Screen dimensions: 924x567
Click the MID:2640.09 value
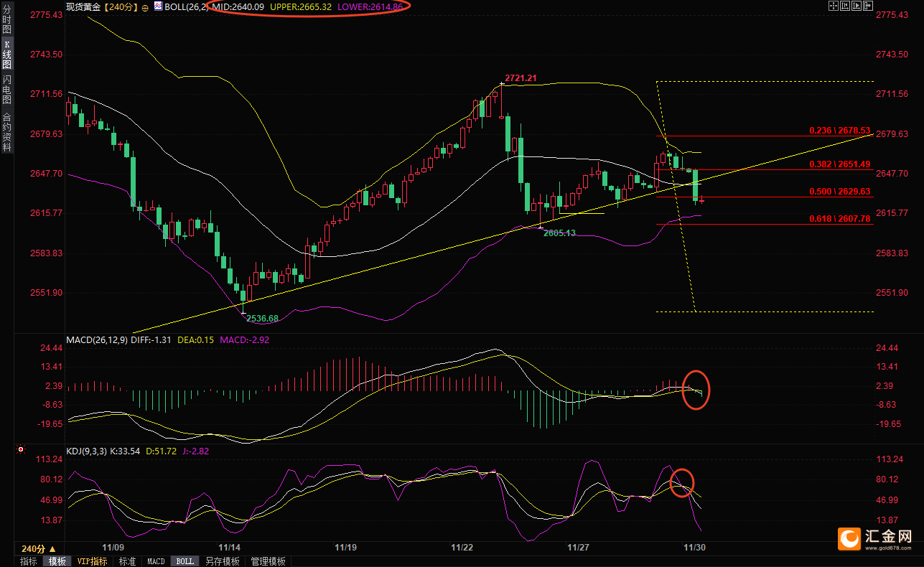point(239,6)
